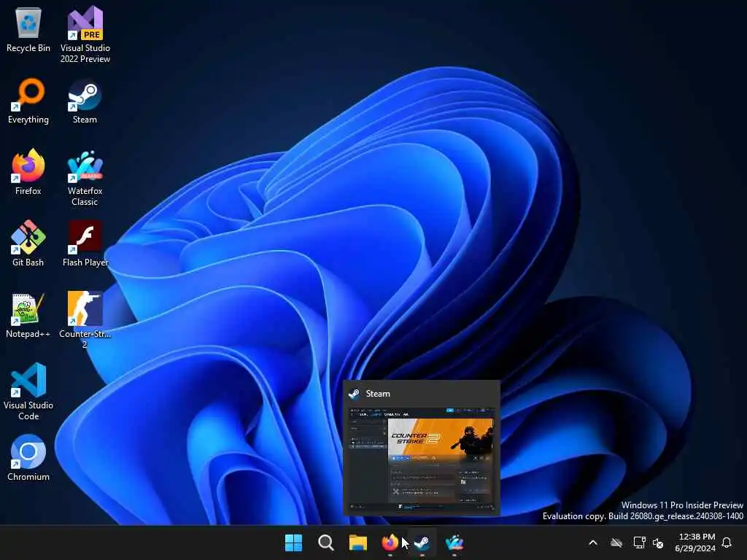Select the Steam desktop shortcut
The height and width of the screenshot is (560, 747).
pyautogui.click(x=85, y=101)
